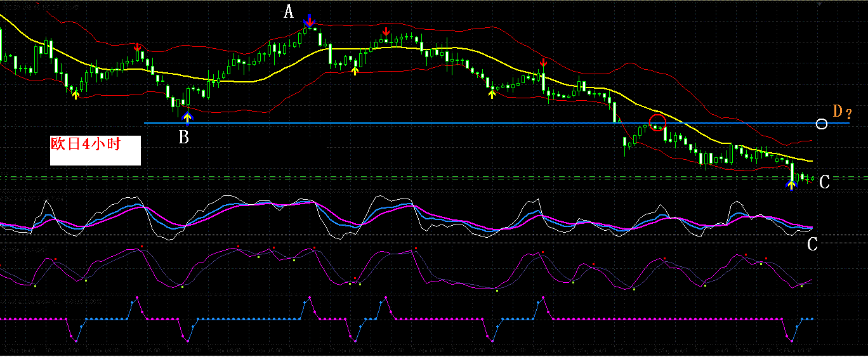
Task: Select the white letter A label at the peak
Action: tap(289, 11)
